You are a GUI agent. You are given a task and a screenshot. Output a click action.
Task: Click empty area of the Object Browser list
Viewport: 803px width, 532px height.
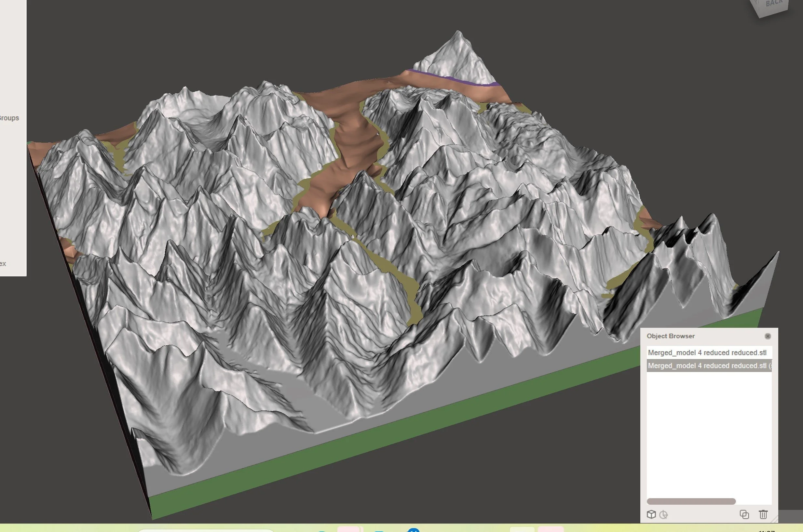pos(709,434)
